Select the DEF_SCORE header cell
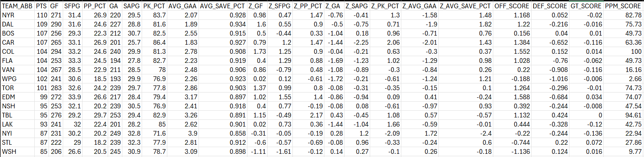The height and width of the screenshot is (157, 644). pyautogui.click(x=550, y=6)
